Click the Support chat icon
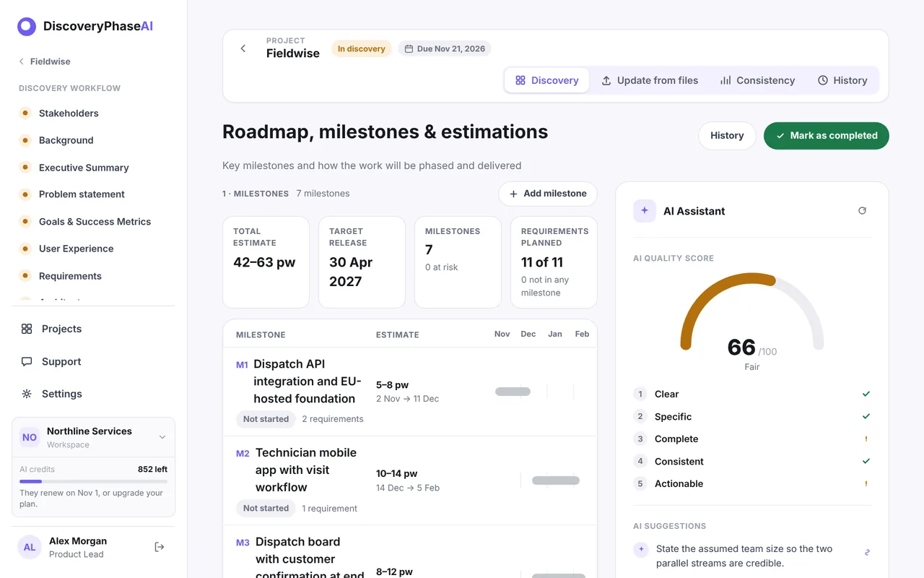 (x=27, y=361)
